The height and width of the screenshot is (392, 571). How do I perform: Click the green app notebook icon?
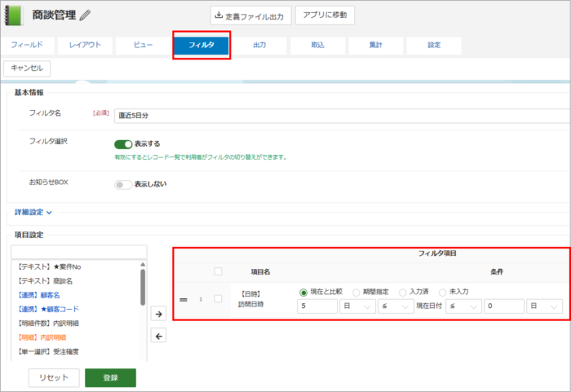(15, 15)
